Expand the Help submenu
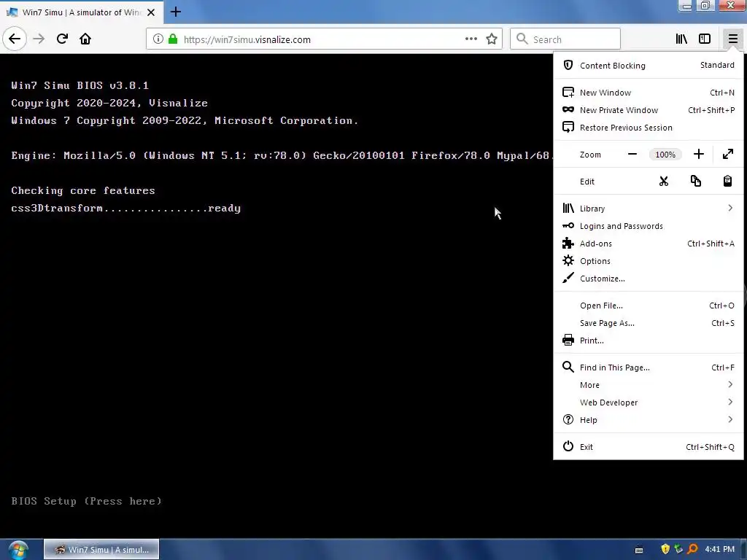747x560 pixels. tap(648, 420)
